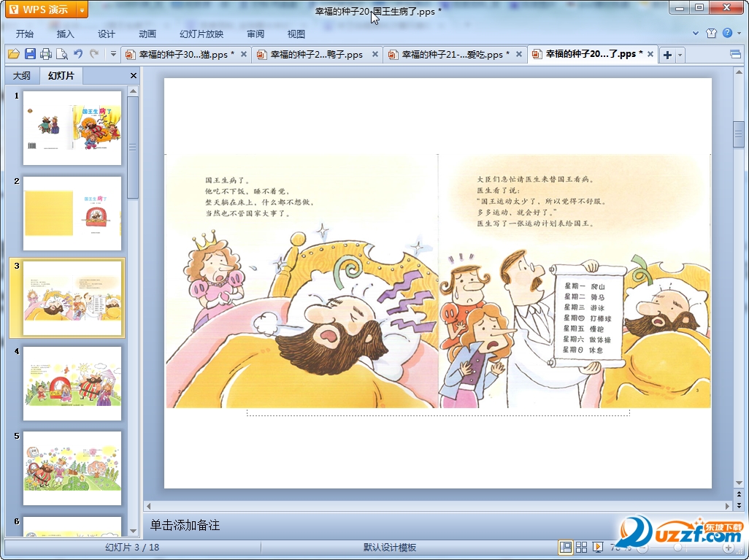Close the slide thumbnail panel
The height and width of the screenshot is (560, 749).
pyautogui.click(x=134, y=75)
